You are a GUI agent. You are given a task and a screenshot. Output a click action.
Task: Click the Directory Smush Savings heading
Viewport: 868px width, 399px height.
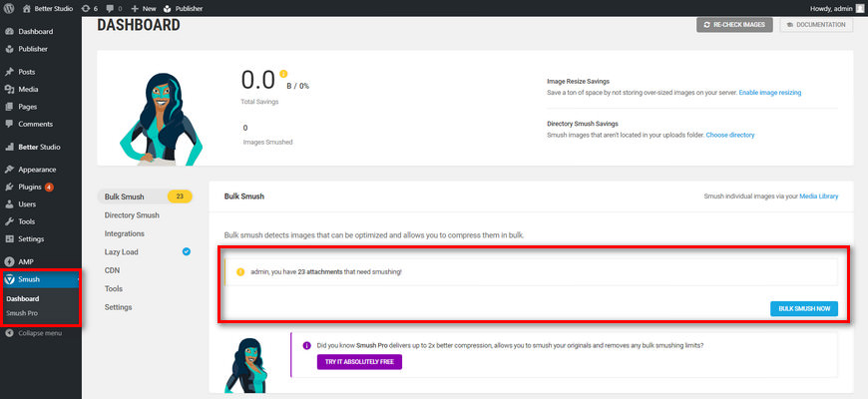pyautogui.click(x=583, y=124)
